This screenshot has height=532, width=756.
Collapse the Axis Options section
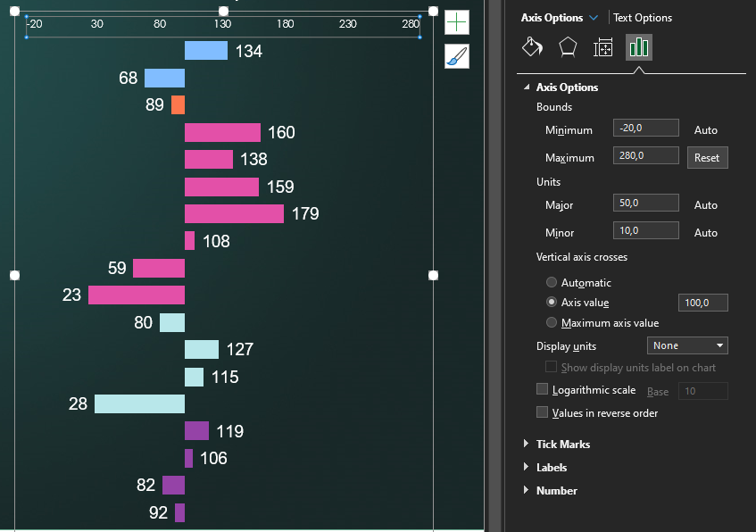[527, 87]
